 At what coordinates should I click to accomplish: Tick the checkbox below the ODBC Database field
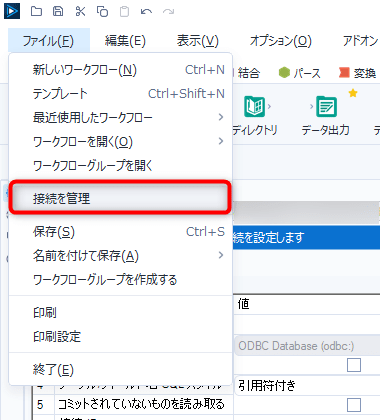[x=354, y=365]
